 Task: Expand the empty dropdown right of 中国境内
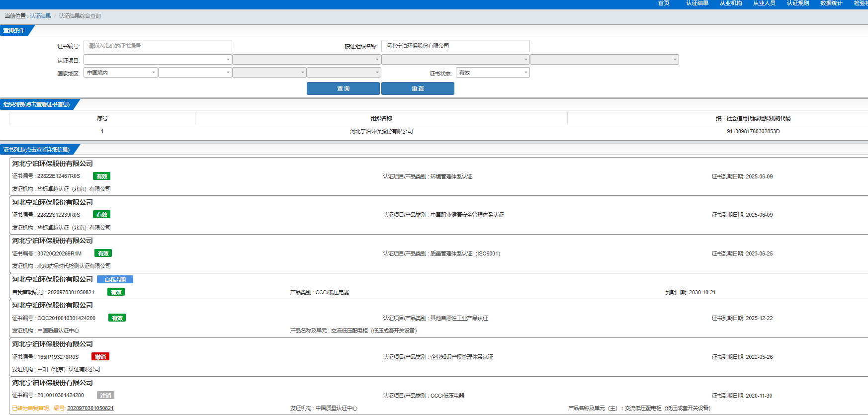(x=195, y=73)
